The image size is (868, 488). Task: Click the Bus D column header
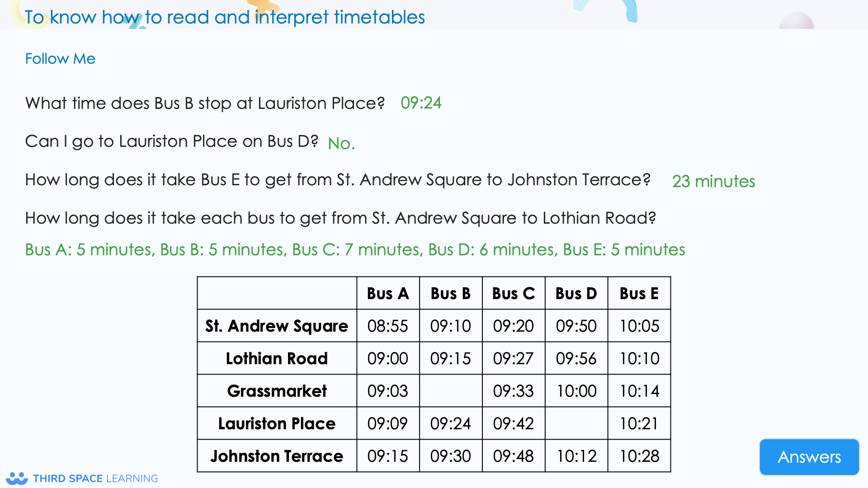576,294
